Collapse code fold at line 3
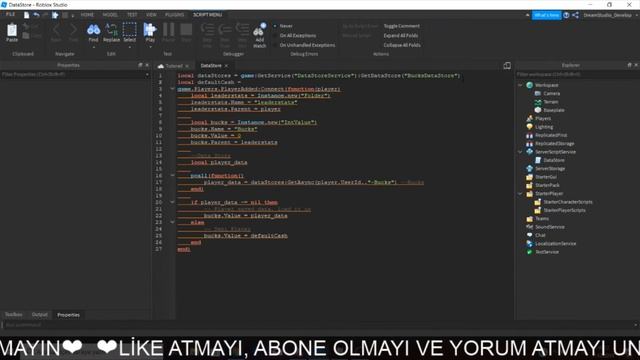 [172, 89]
